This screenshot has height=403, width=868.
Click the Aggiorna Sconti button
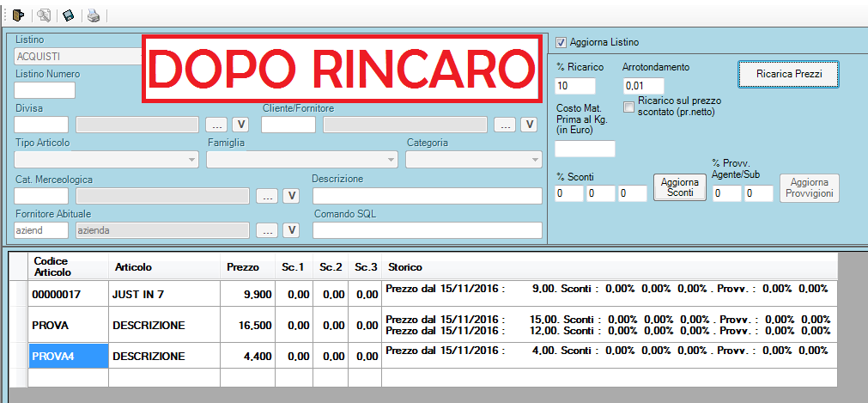click(x=680, y=188)
